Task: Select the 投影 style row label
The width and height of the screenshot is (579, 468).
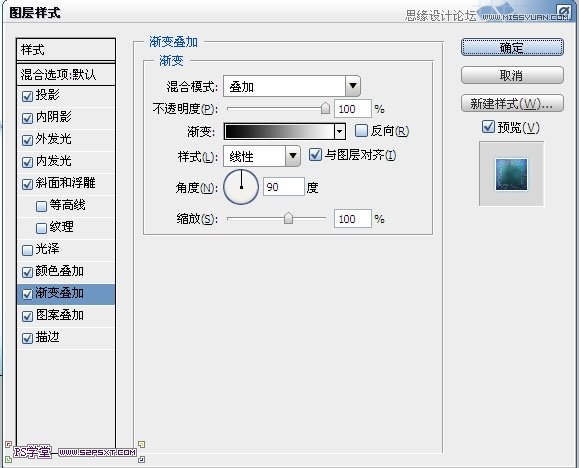Action: (x=48, y=95)
